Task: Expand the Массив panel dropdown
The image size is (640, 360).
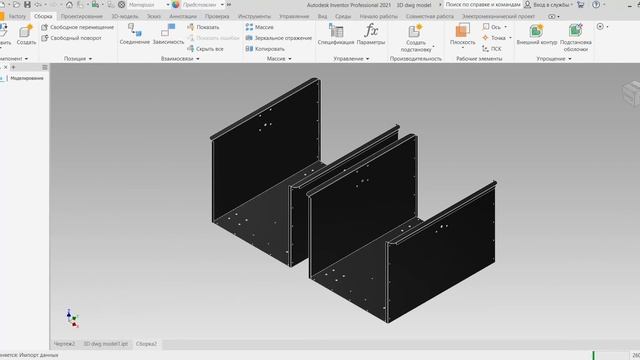Action: [290, 59]
